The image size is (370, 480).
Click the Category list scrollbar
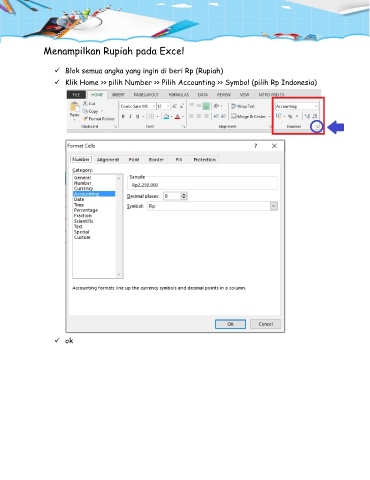(x=119, y=226)
